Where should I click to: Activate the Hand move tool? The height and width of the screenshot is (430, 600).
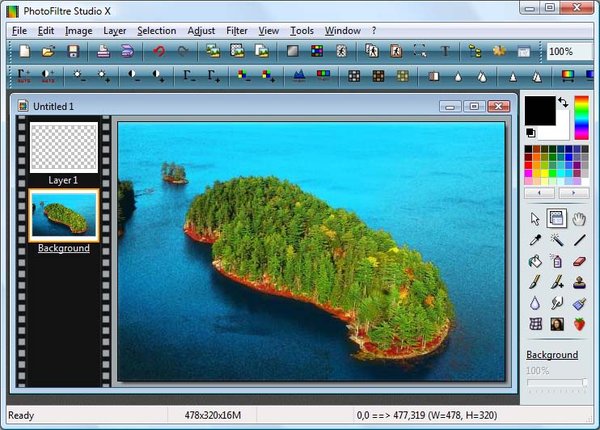(x=579, y=218)
